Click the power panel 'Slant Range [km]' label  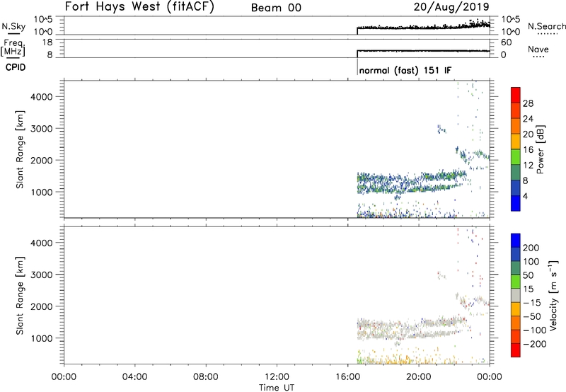point(20,149)
